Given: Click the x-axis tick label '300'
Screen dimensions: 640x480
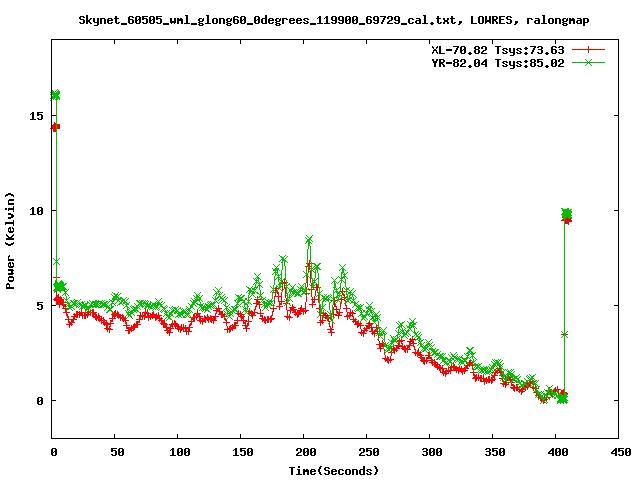Looking at the screenshot, I should [x=432, y=452].
